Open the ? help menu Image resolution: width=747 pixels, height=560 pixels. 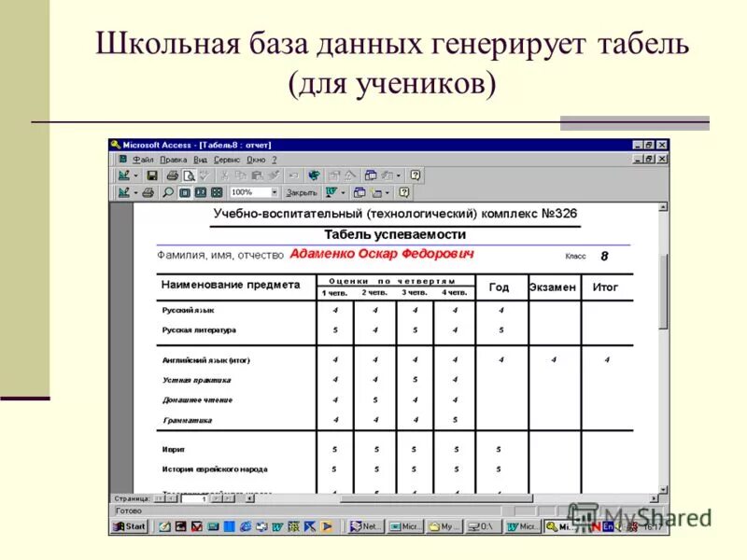275,160
